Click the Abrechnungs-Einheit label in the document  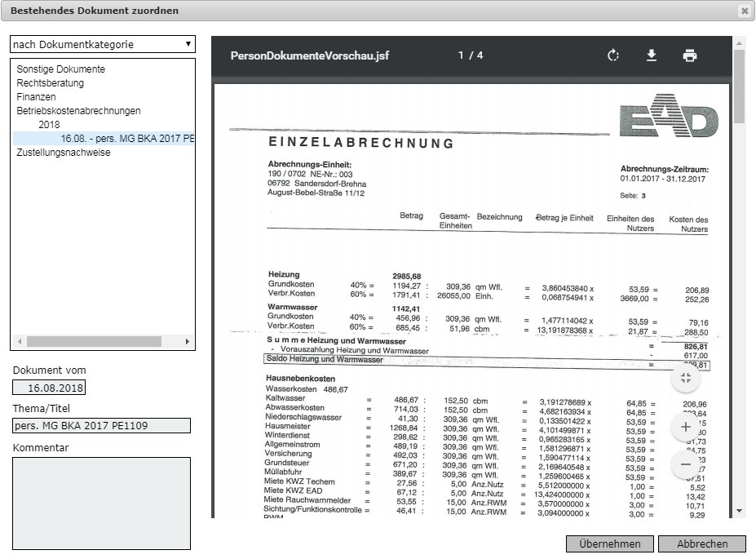[310, 165]
